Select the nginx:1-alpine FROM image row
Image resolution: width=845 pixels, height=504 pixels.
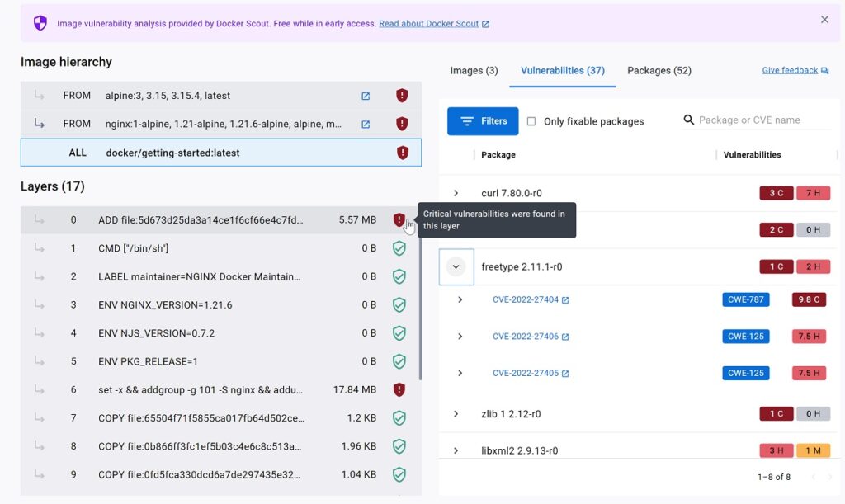[221, 124]
